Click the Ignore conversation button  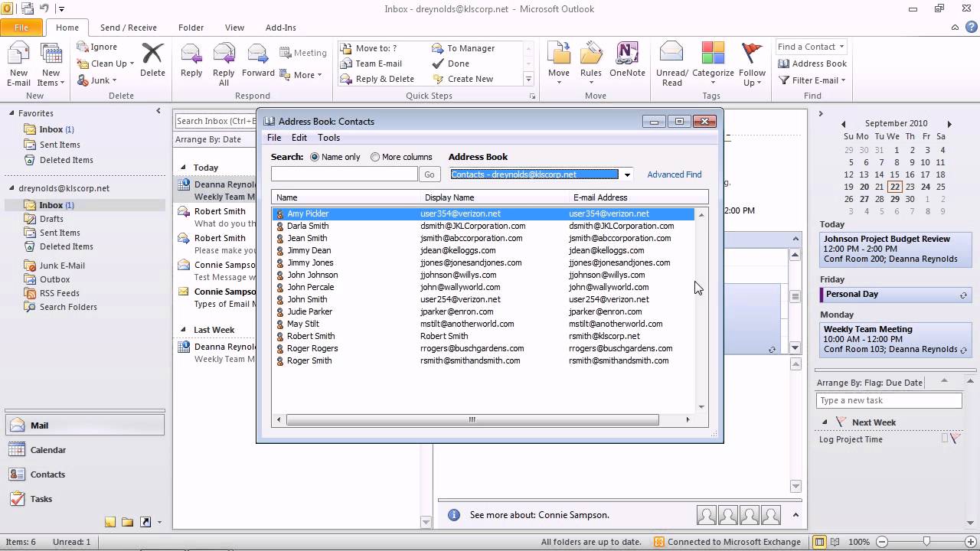click(x=97, y=47)
